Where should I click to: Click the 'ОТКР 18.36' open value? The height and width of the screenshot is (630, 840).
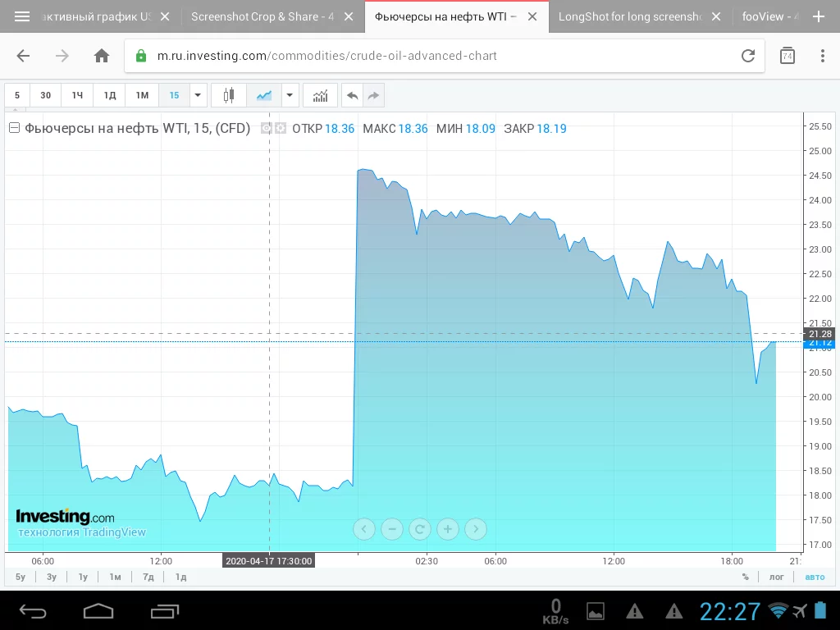pos(323,129)
